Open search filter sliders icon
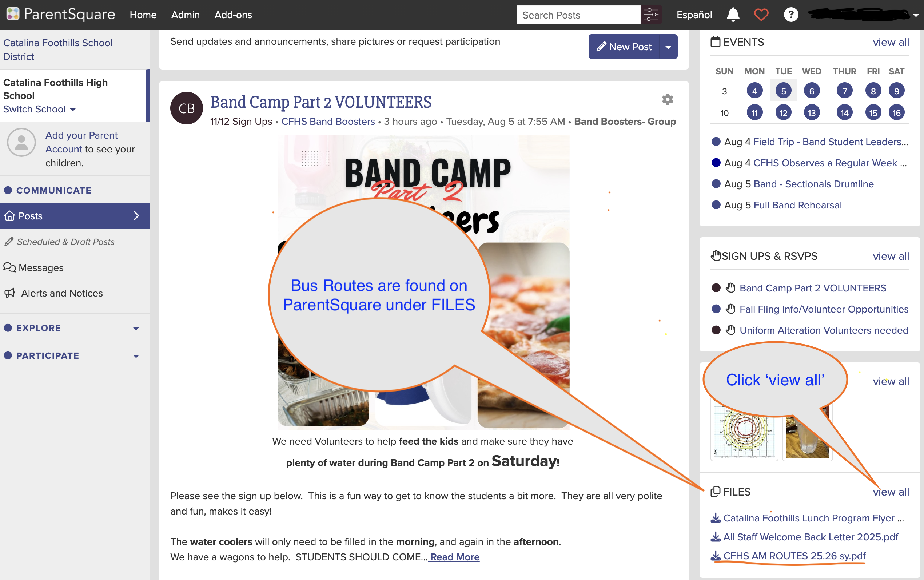 pyautogui.click(x=652, y=15)
